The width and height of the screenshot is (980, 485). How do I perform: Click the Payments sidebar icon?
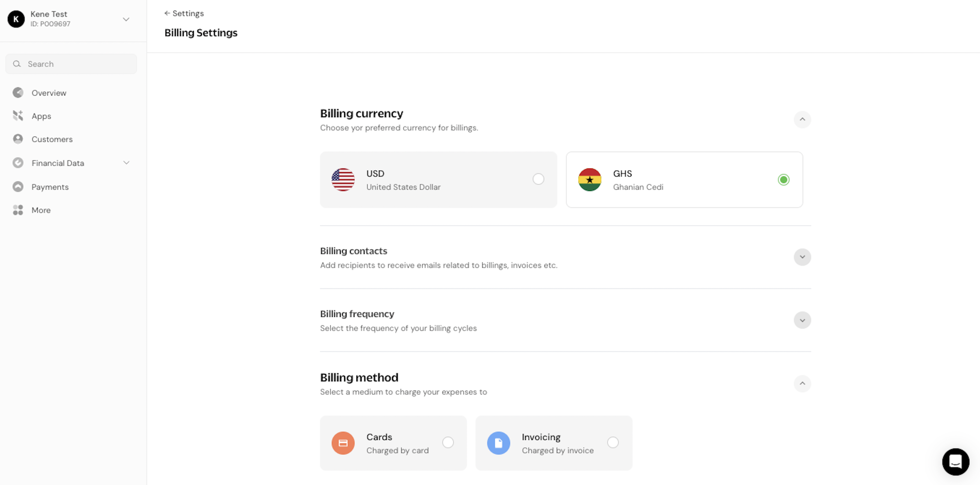click(x=18, y=187)
